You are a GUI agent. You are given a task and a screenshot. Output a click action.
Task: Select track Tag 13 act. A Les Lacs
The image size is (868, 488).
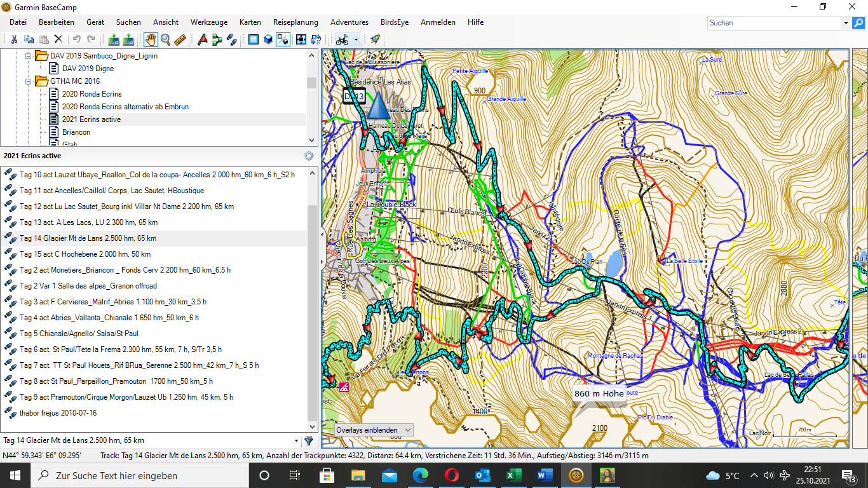154,222
